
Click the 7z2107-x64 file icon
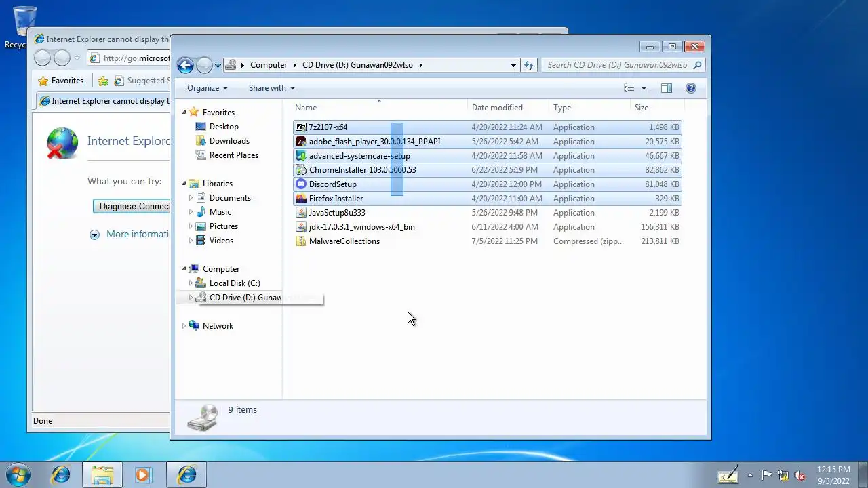point(301,127)
